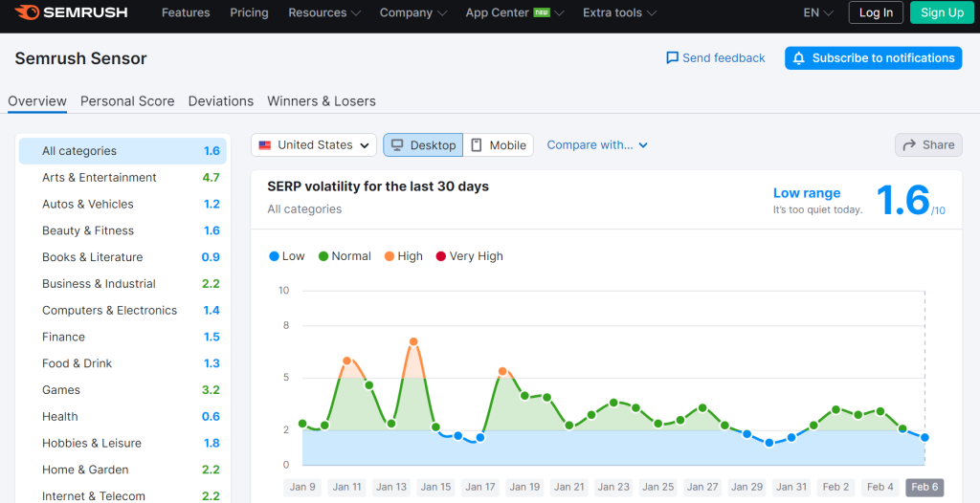
Task: Click Subscribe to notifications button
Action: (x=873, y=58)
